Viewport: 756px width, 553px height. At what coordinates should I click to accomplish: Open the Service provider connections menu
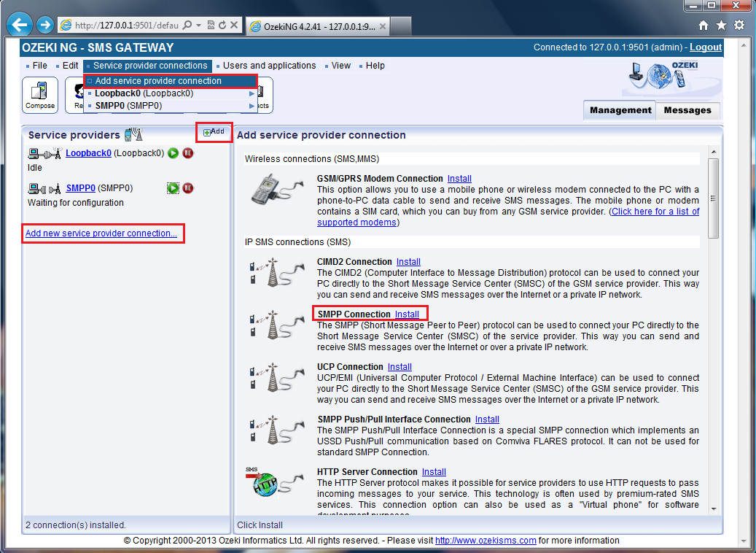tap(147, 66)
